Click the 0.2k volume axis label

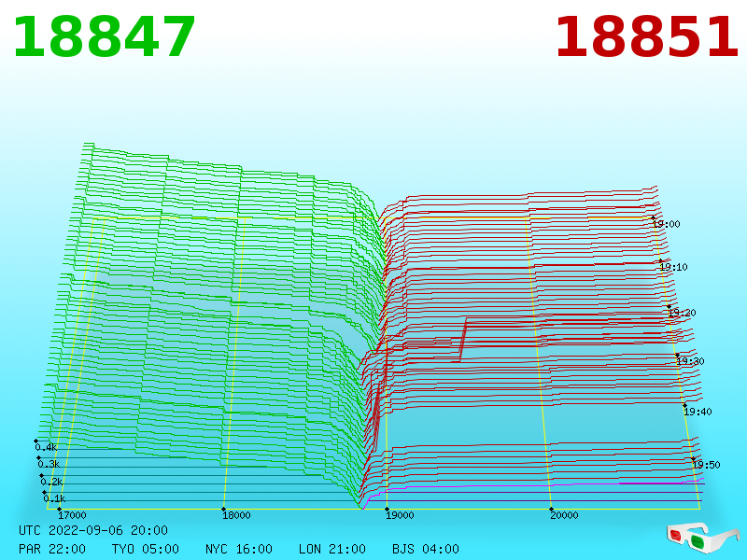pos(52,482)
